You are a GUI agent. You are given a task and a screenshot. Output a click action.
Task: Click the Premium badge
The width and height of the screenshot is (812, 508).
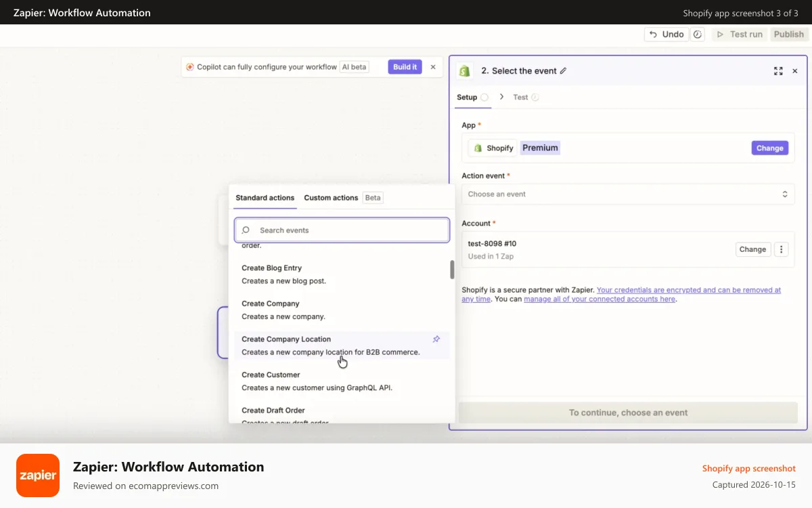pyautogui.click(x=540, y=148)
